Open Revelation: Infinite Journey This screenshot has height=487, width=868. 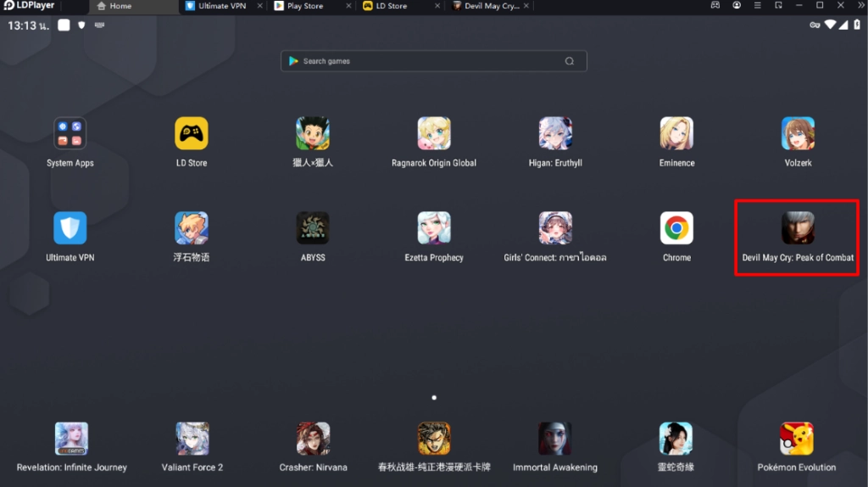coord(71,439)
